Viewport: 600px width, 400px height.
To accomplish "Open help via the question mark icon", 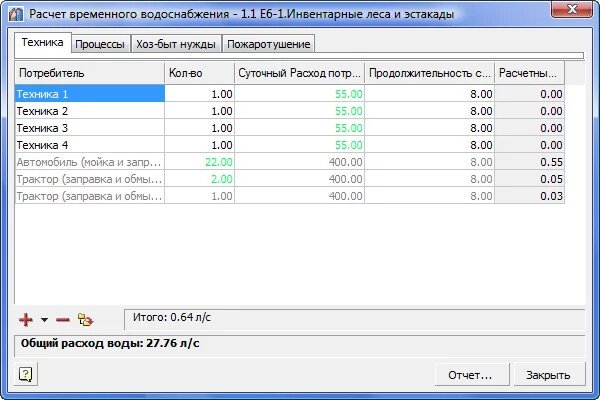I will pos(26,374).
